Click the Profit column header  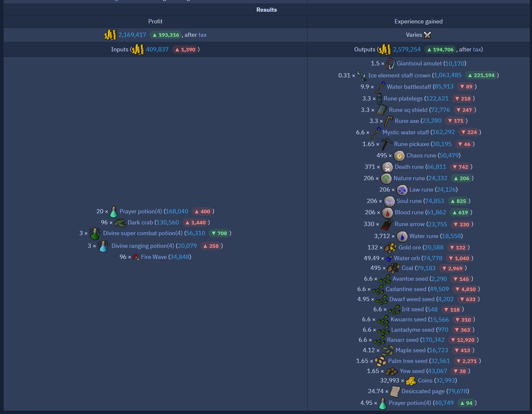(x=155, y=21)
